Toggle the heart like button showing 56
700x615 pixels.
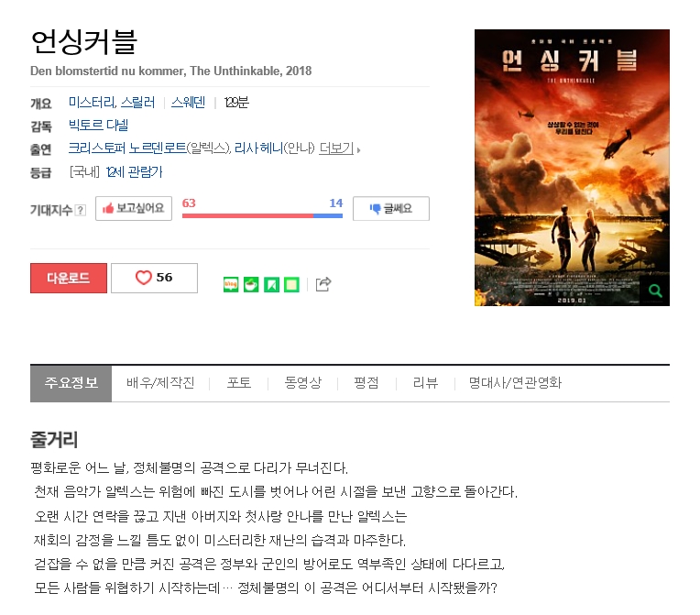(x=154, y=278)
